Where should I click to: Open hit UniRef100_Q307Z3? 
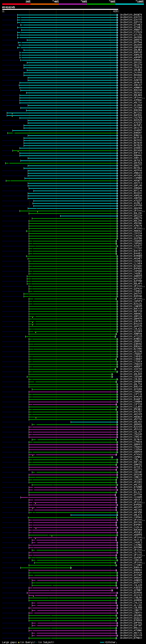[131, 17]
